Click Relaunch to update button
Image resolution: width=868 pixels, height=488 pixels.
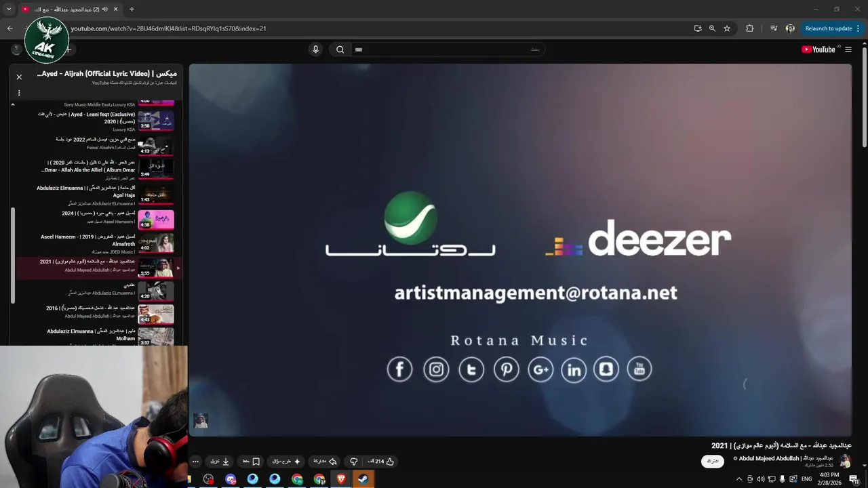(x=833, y=28)
